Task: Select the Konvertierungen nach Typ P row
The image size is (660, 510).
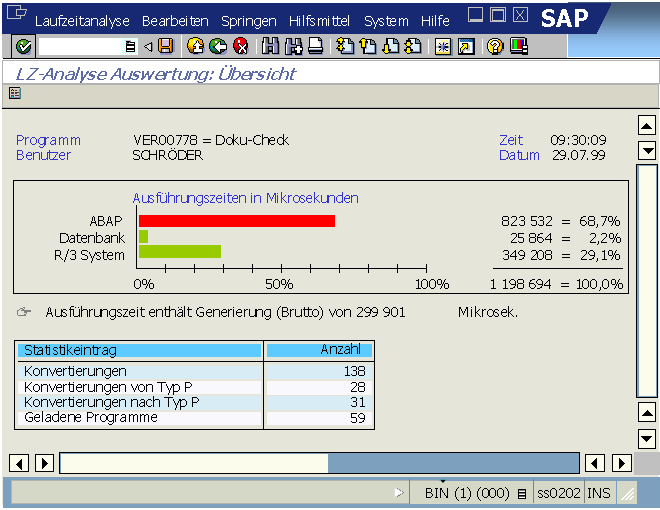Action: tap(194, 402)
